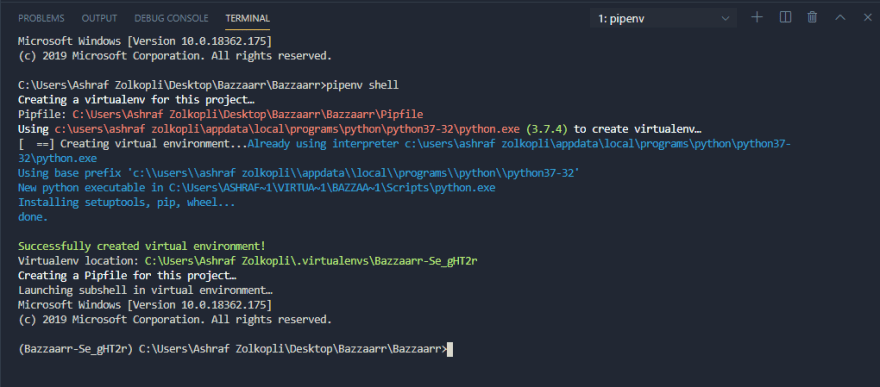Maximize the panel with the up chevron
Screen dimensions: 880x387
pyautogui.click(x=840, y=17)
